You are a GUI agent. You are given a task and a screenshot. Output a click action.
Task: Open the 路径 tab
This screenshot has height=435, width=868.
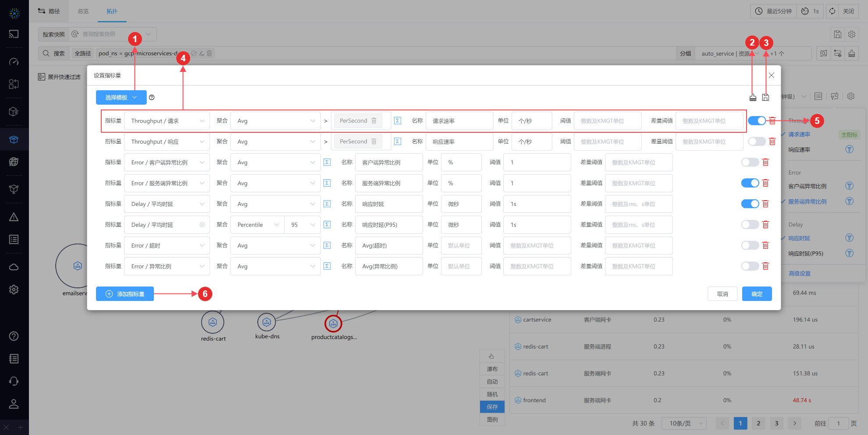tap(49, 11)
